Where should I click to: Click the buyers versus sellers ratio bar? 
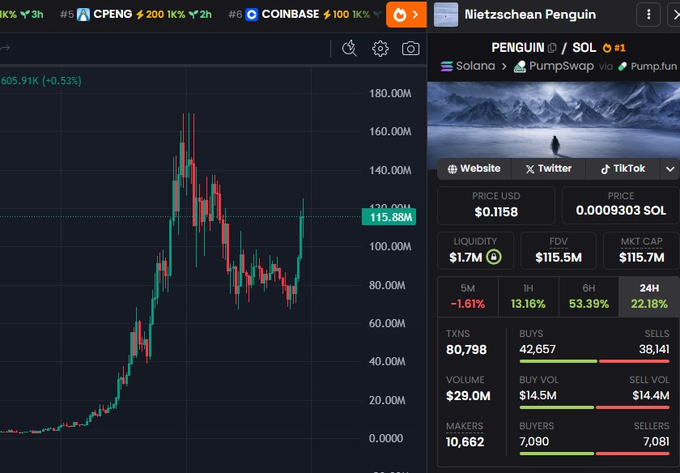[x=594, y=453]
